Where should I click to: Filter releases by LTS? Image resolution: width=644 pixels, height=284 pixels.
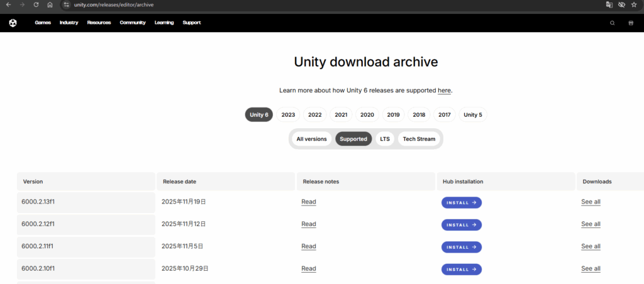point(385,139)
